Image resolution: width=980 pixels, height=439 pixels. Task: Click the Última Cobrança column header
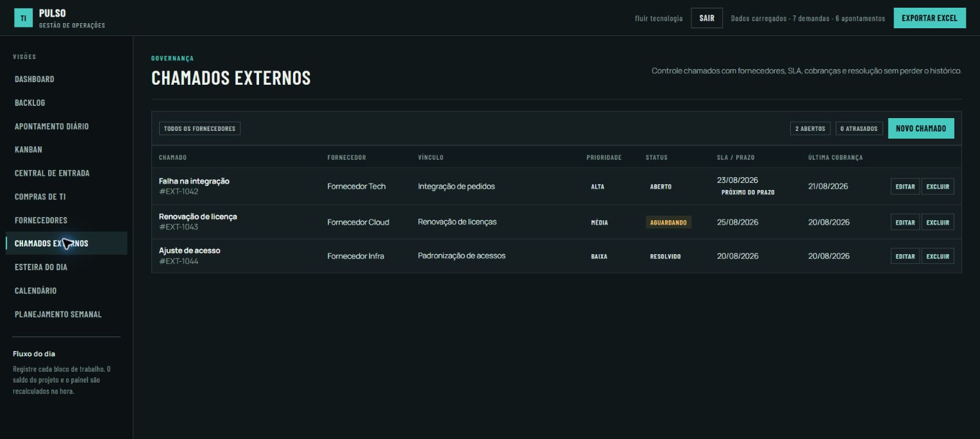coord(836,157)
